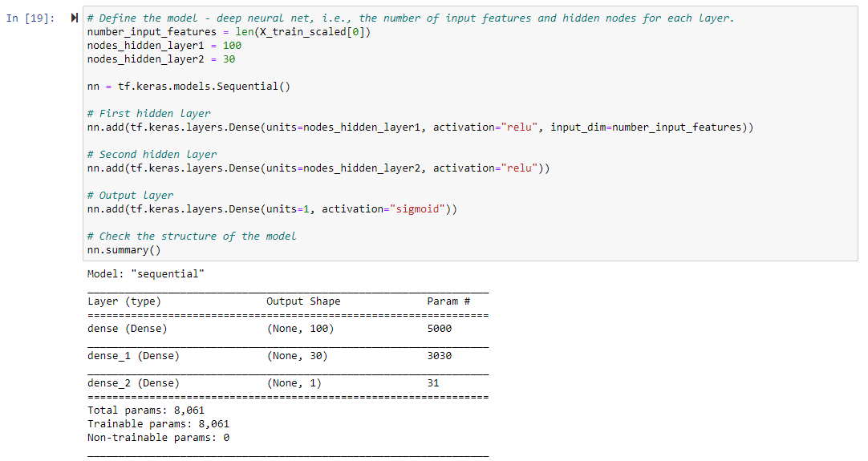
Task: Click the Model: "sequential" output text
Action: (145, 274)
